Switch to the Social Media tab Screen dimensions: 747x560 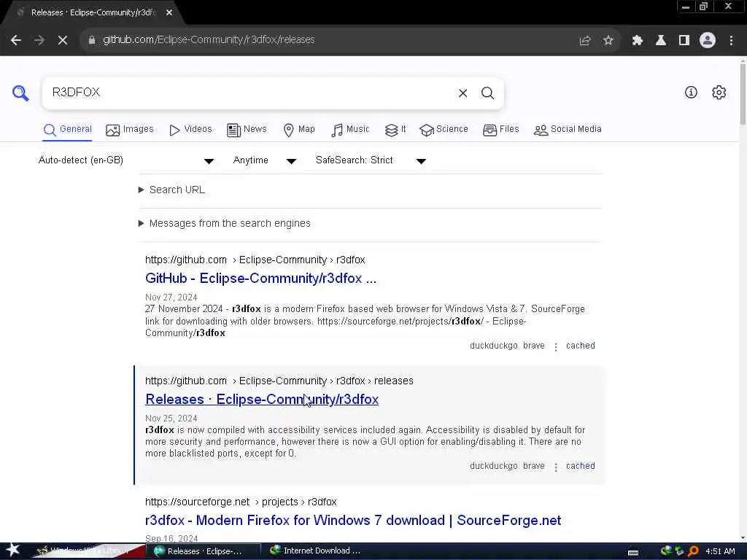(568, 130)
